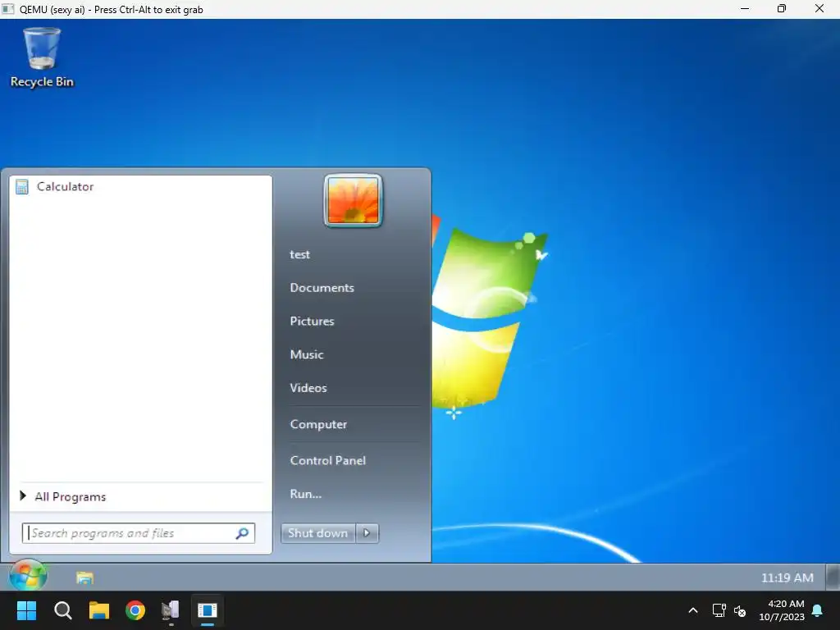Click the muted volume tray icon

click(x=740, y=610)
